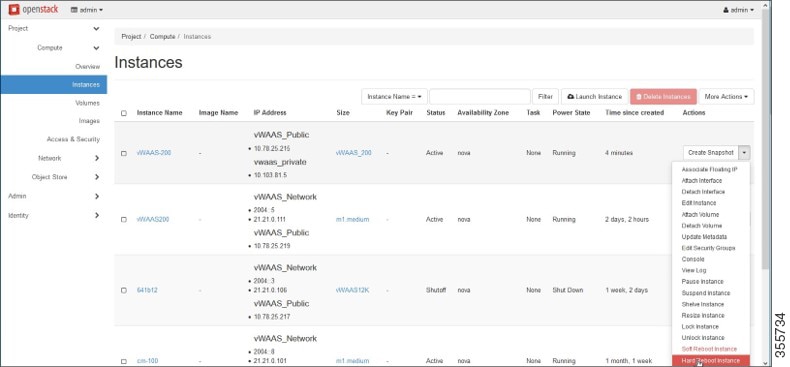This screenshot has height=367, width=790.
Task: Click the Compute breadcrumb link
Action: point(162,37)
